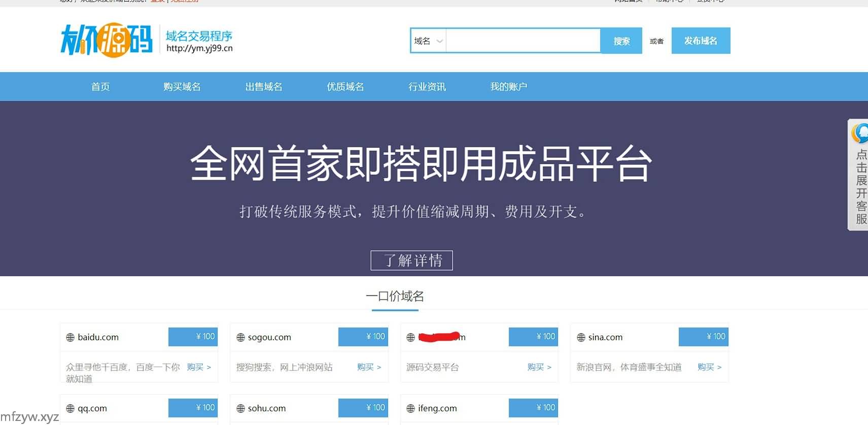Click the globe icon beside baidu.com

(x=71, y=338)
